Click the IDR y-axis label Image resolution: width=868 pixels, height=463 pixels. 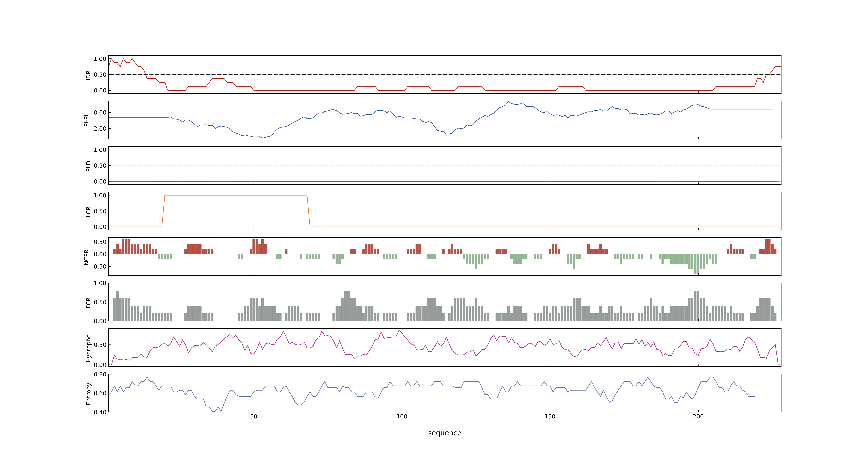pyautogui.click(x=88, y=75)
